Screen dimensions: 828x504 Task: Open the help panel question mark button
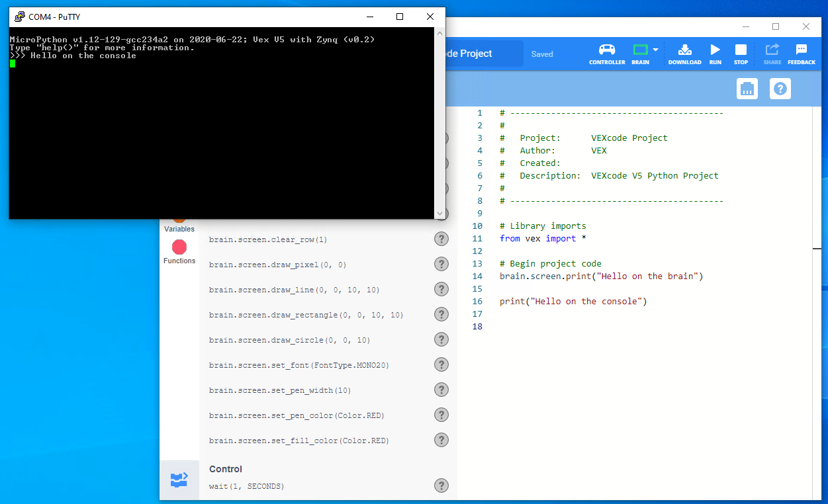[x=780, y=89]
